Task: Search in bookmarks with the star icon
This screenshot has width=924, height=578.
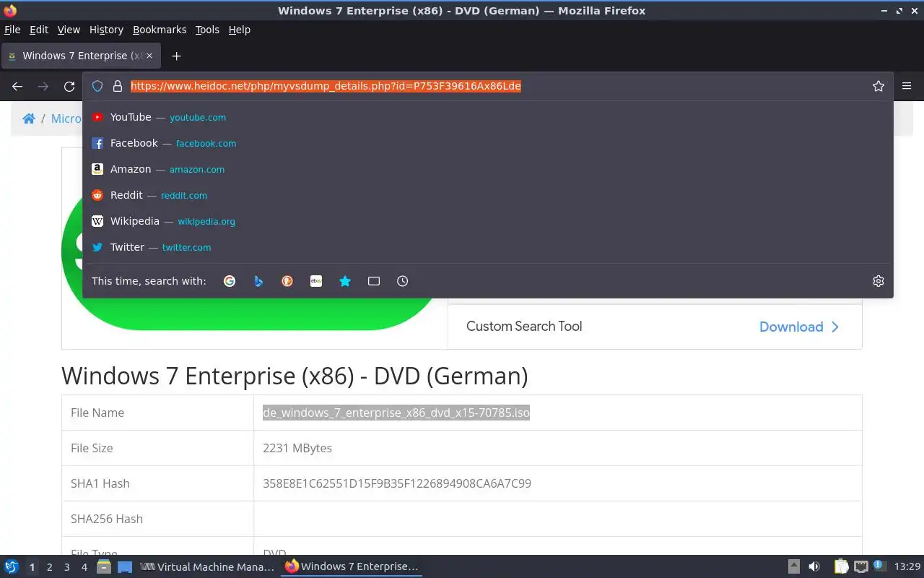Action: (345, 281)
